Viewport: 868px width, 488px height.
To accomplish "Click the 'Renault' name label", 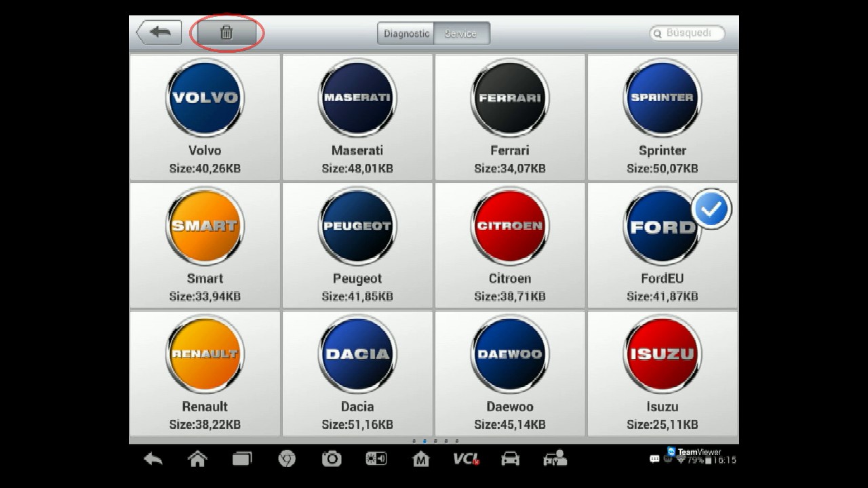I will [205, 407].
